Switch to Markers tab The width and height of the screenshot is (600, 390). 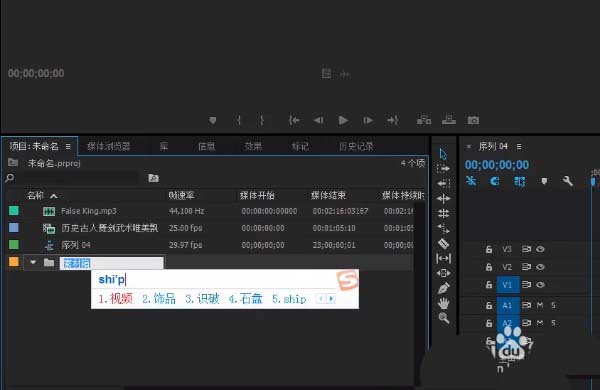point(300,147)
